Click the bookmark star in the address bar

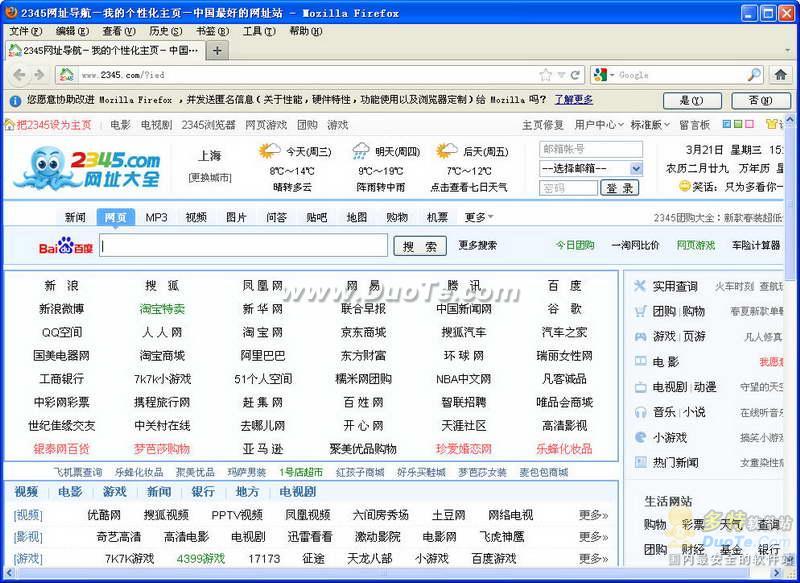click(546, 75)
